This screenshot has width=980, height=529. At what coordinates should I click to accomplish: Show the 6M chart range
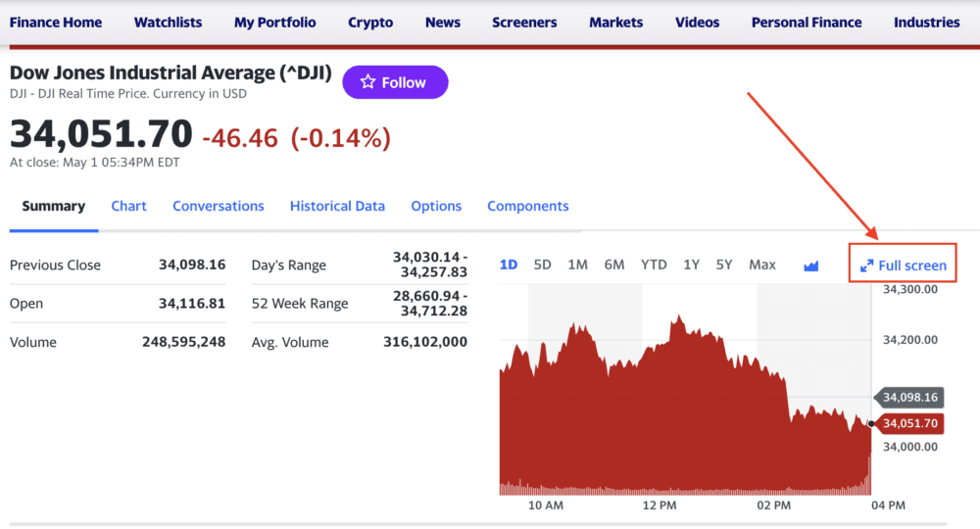pyautogui.click(x=614, y=264)
